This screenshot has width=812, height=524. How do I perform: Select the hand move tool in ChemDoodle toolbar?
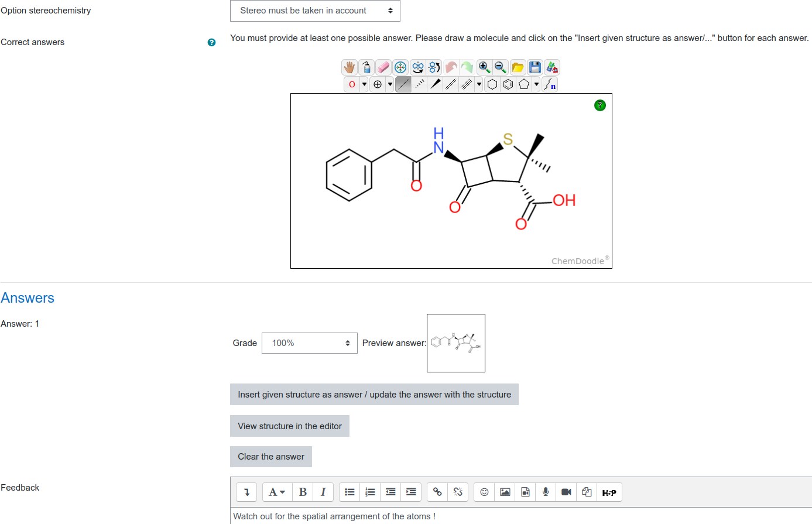(x=350, y=67)
